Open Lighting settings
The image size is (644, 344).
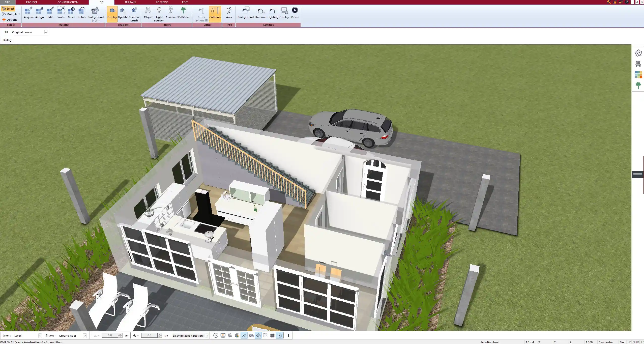tap(273, 13)
